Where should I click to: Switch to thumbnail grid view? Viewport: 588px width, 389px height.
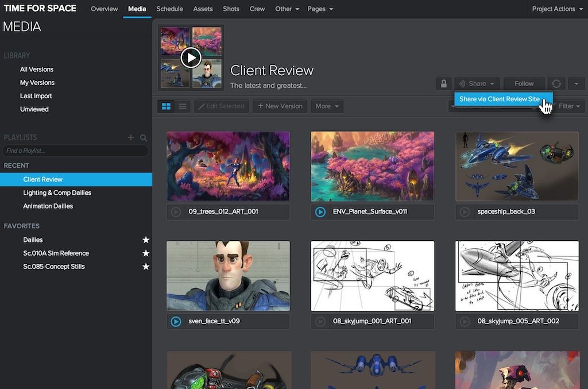click(x=167, y=106)
